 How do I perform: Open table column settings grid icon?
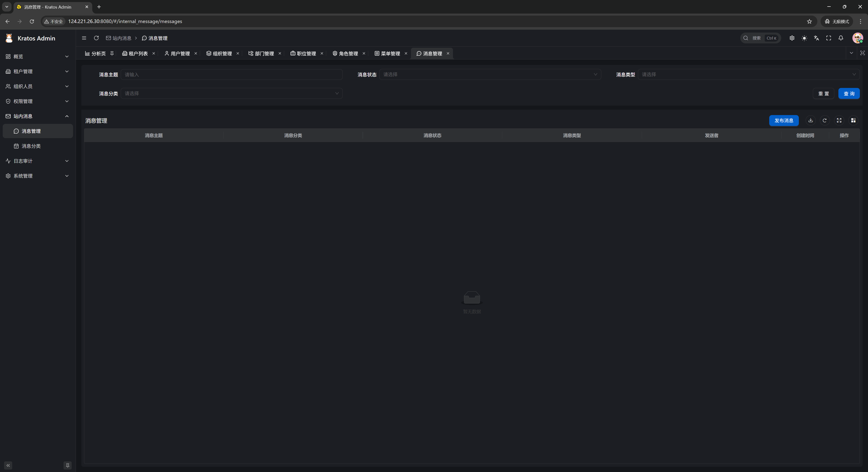pyautogui.click(x=854, y=120)
